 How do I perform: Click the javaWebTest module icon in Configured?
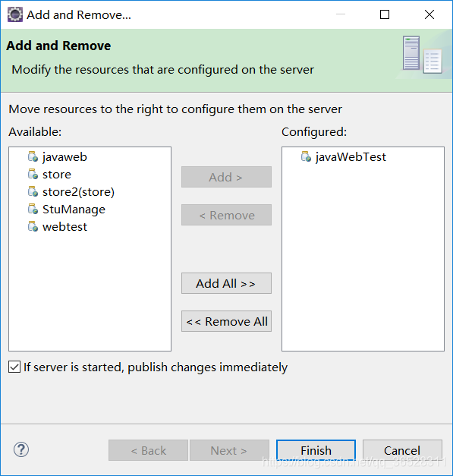coord(306,156)
